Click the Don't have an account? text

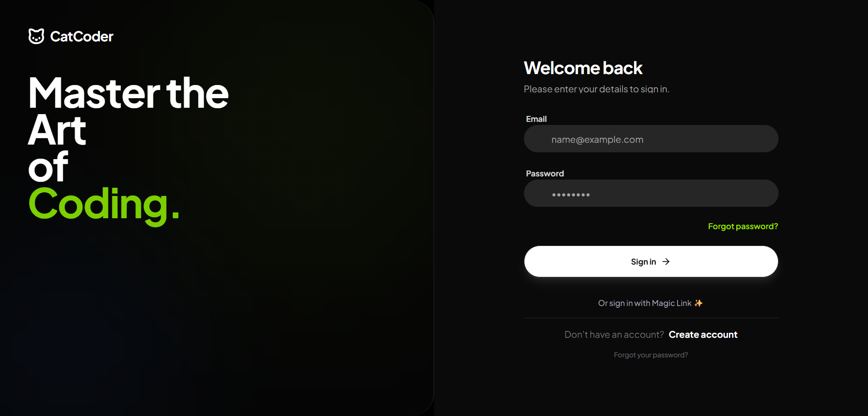[614, 335]
